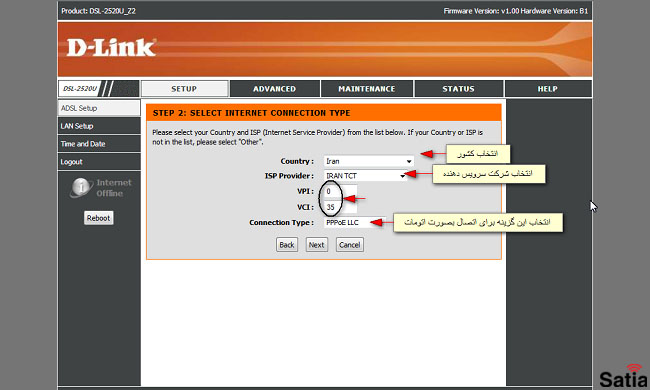Open the HELP tab
The width and height of the screenshot is (650, 390).
[548, 89]
